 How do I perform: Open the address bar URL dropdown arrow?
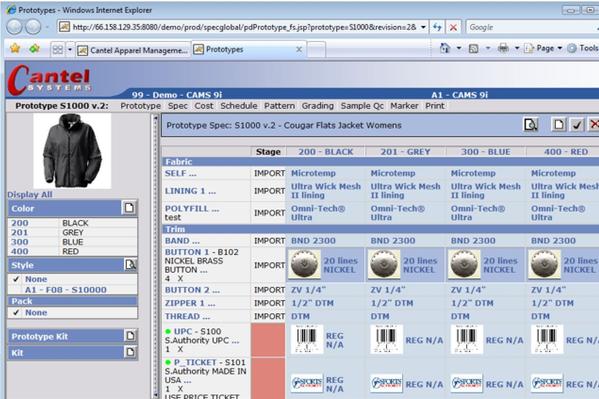pyautogui.click(x=423, y=27)
